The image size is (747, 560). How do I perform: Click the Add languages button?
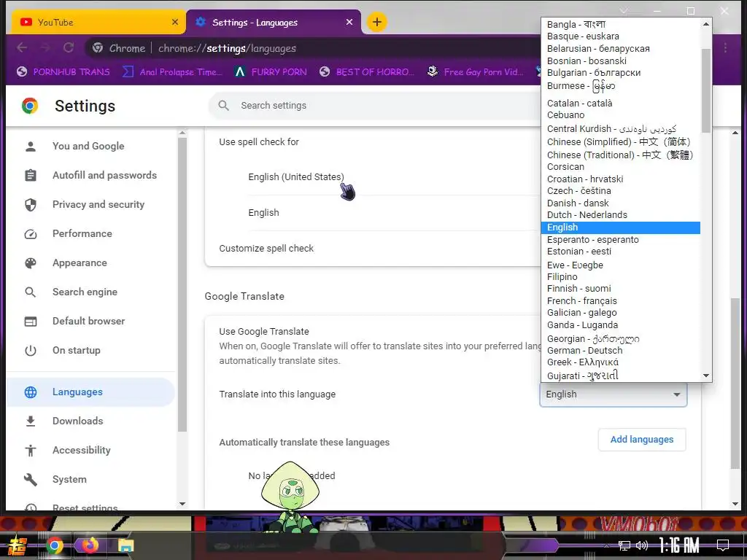(x=642, y=440)
